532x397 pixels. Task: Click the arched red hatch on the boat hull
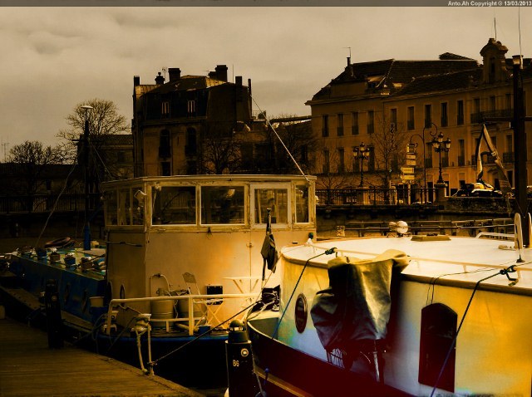436,346
